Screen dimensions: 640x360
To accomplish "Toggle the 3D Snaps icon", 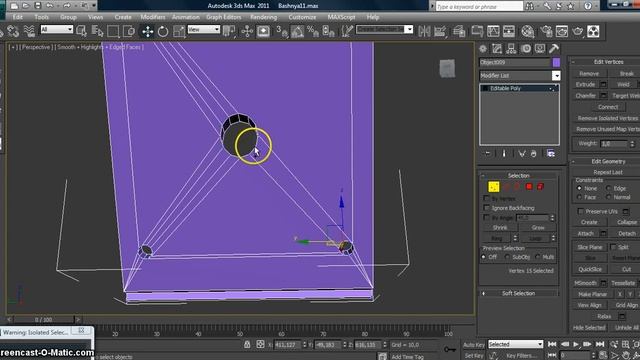I will pyautogui.click(x=282, y=31).
